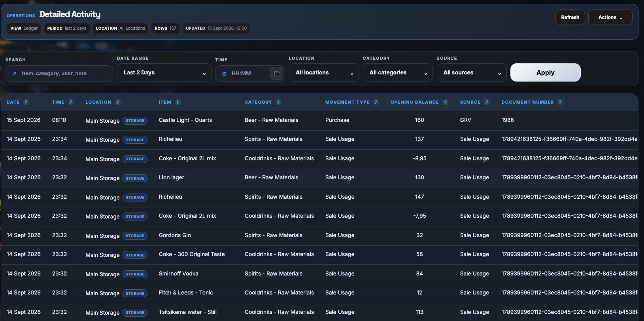Viewport: 644px width, 321px height.
Task: Click the search magnifier icon
Action: [15, 74]
